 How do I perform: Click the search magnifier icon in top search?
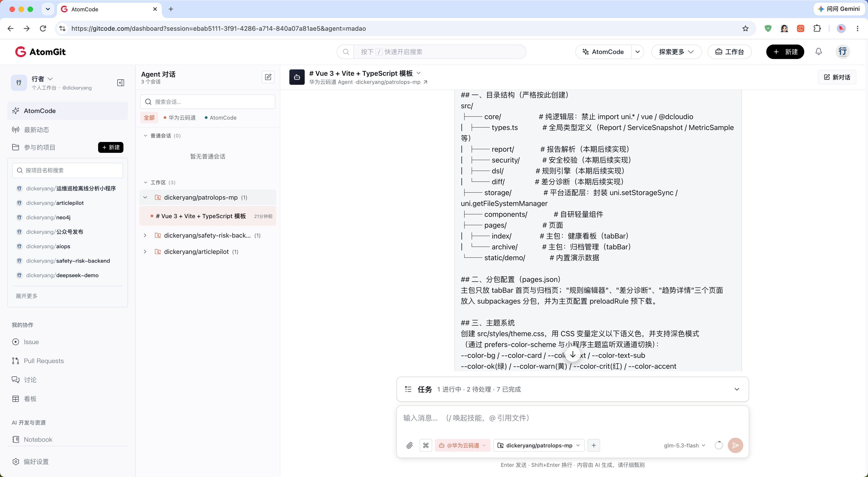346,52
